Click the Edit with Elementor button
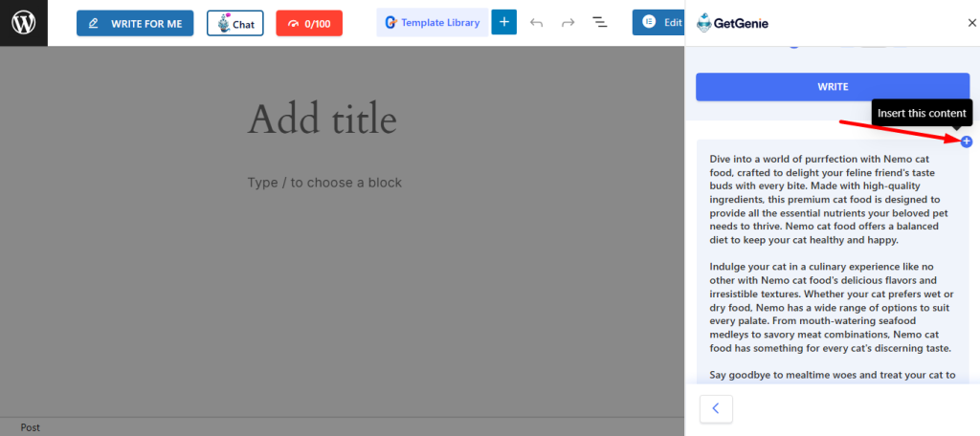The image size is (980, 436). click(658, 23)
